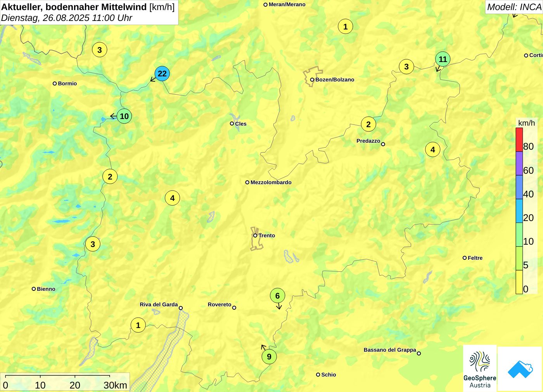Click the red 80 km/h legend swatch

coord(519,140)
